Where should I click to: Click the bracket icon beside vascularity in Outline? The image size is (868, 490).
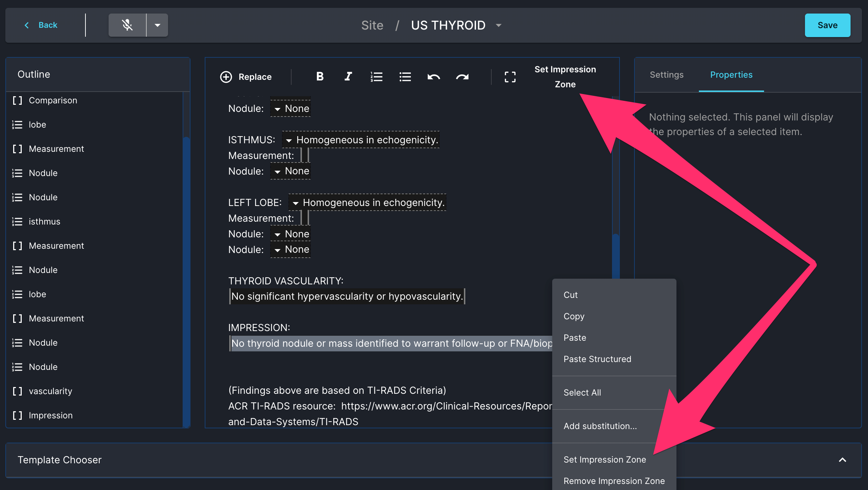[x=17, y=391]
